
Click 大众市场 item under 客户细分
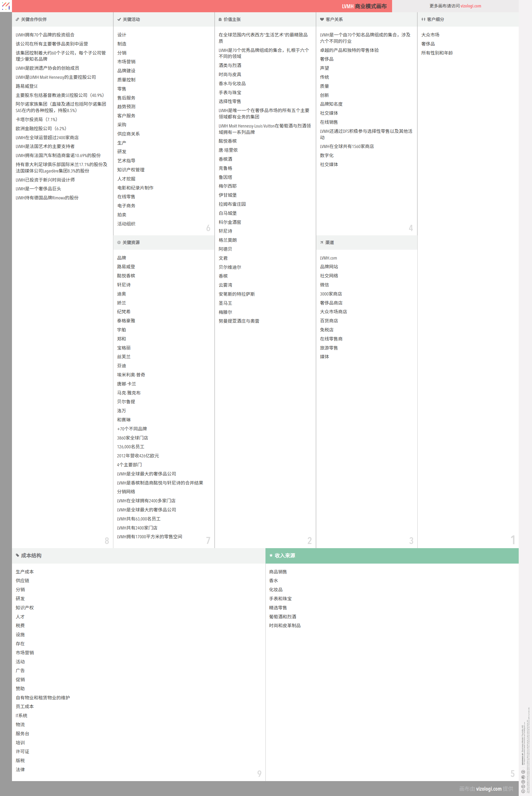(430, 35)
